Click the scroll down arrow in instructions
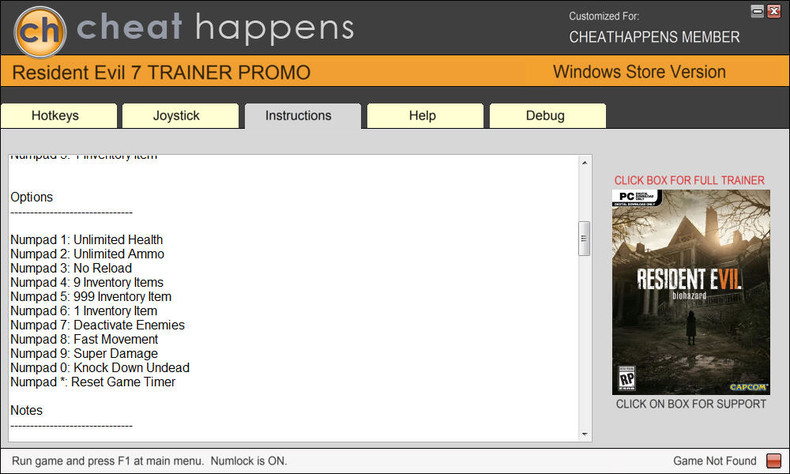The image size is (790, 474). [584, 434]
